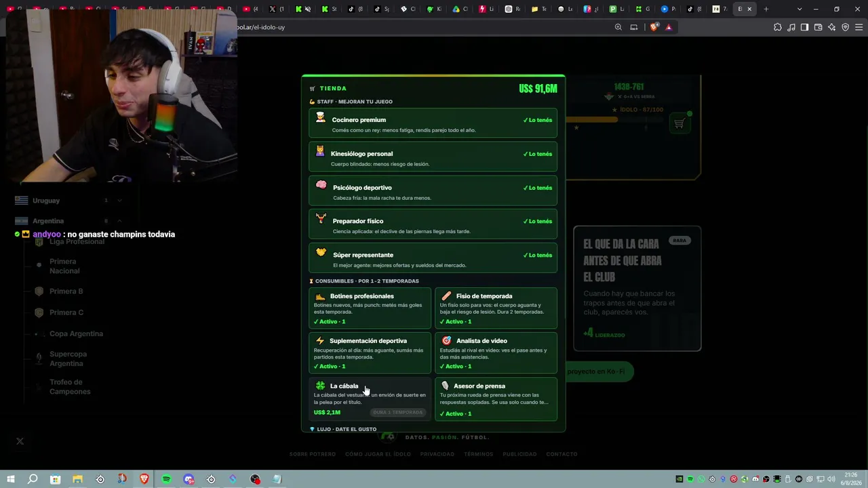This screenshot has width=868, height=488.
Task: Click the Cocinero premium chef icon
Action: coord(321,117)
